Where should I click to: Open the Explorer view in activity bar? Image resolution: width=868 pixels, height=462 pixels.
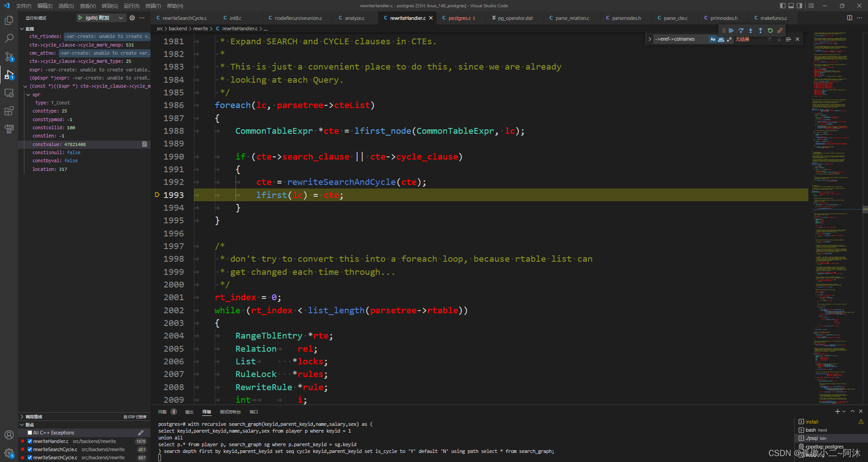(9, 20)
